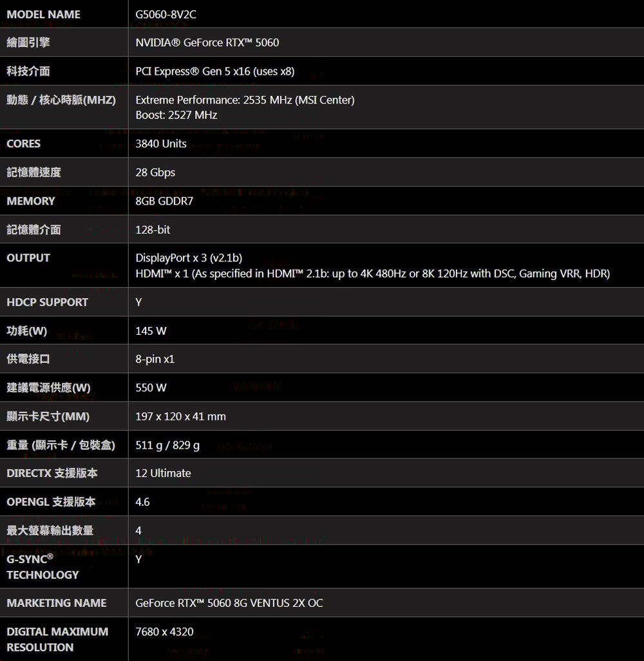Click the MODEL NAME value G5060-8V2C

click(x=166, y=14)
